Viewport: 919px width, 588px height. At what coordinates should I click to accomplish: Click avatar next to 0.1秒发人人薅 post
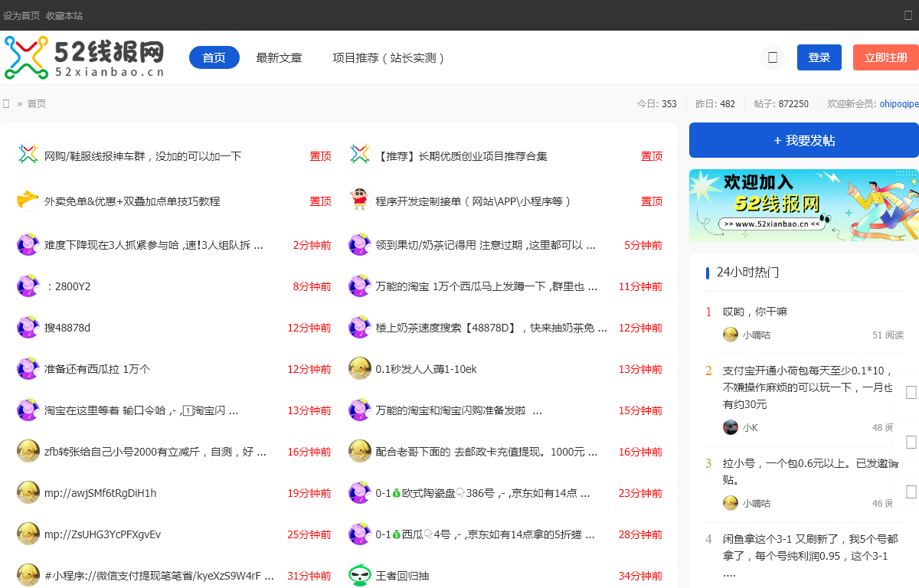[x=360, y=368]
